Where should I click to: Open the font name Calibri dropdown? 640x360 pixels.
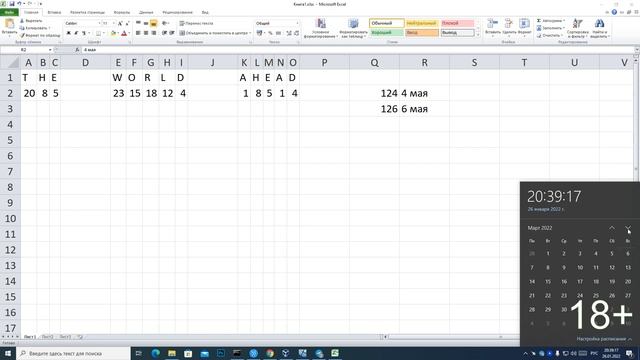coord(99,23)
